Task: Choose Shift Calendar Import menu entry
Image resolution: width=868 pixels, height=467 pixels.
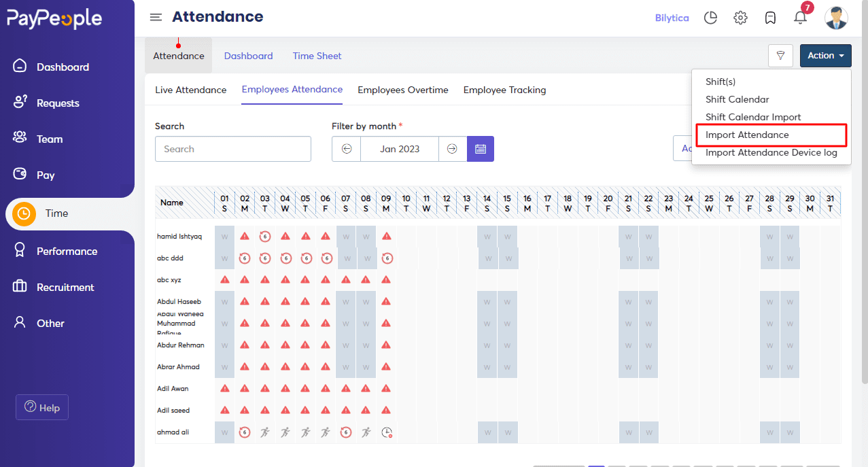Action: (x=753, y=117)
